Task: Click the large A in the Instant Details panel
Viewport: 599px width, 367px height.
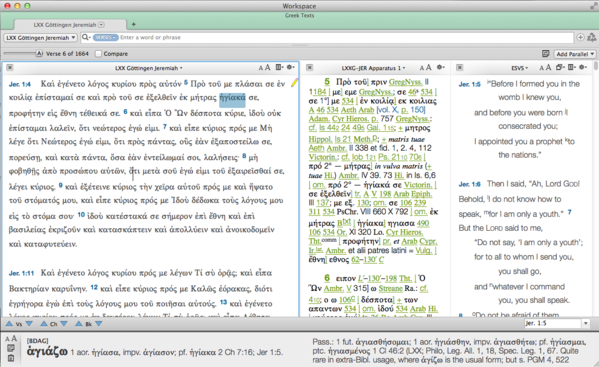Action: pyautogui.click(x=14, y=338)
